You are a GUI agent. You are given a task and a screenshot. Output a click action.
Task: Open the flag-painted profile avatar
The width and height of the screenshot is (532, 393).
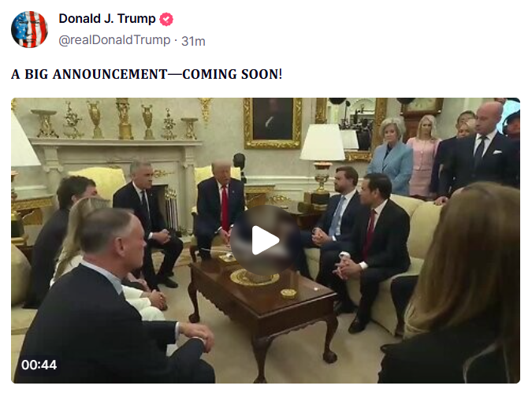point(29,29)
